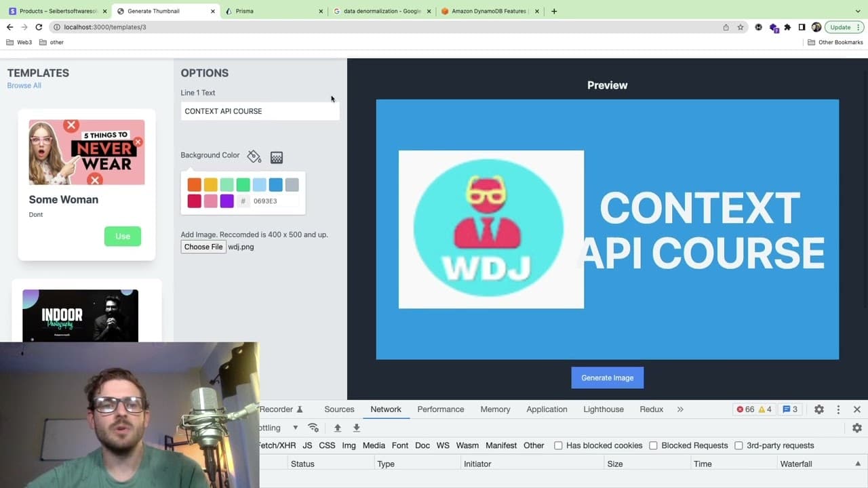Viewport: 868px width, 488px height.
Task: Switch to the Prisma browser tab
Action: tap(273, 12)
